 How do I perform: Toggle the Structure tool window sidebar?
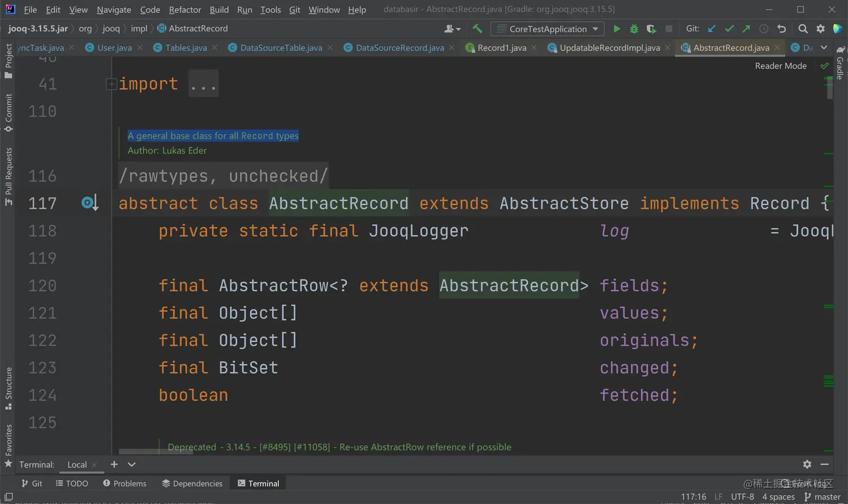point(8,388)
